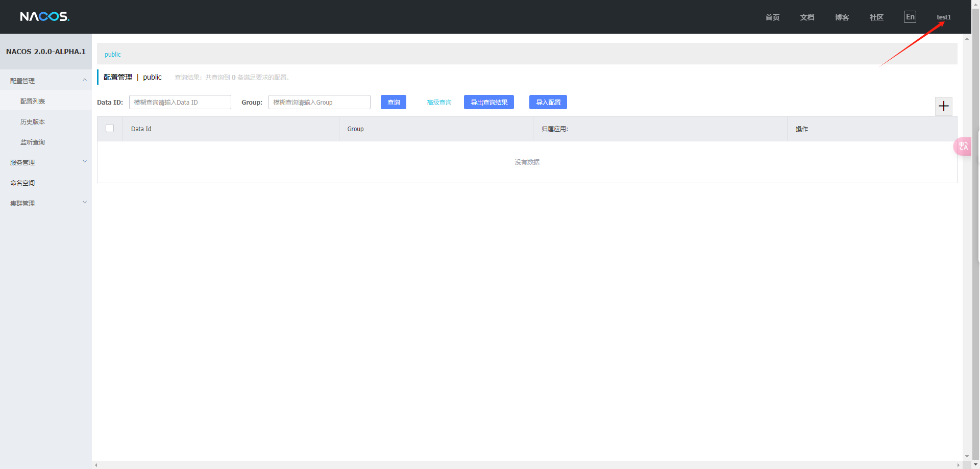The image size is (980, 469).
Task: Click the 导入配置 button
Action: pos(548,102)
